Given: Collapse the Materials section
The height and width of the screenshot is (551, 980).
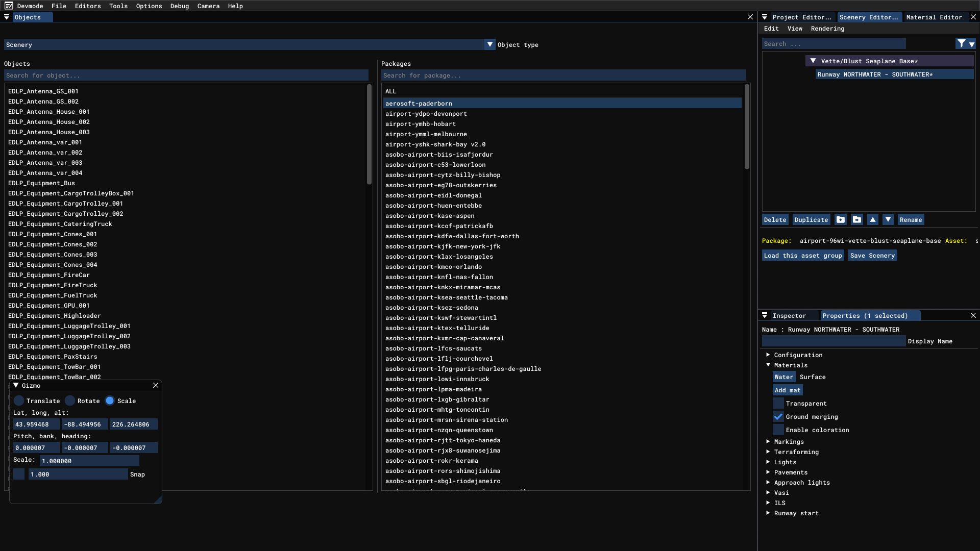Looking at the screenshot, I should [x=768, y=365].
